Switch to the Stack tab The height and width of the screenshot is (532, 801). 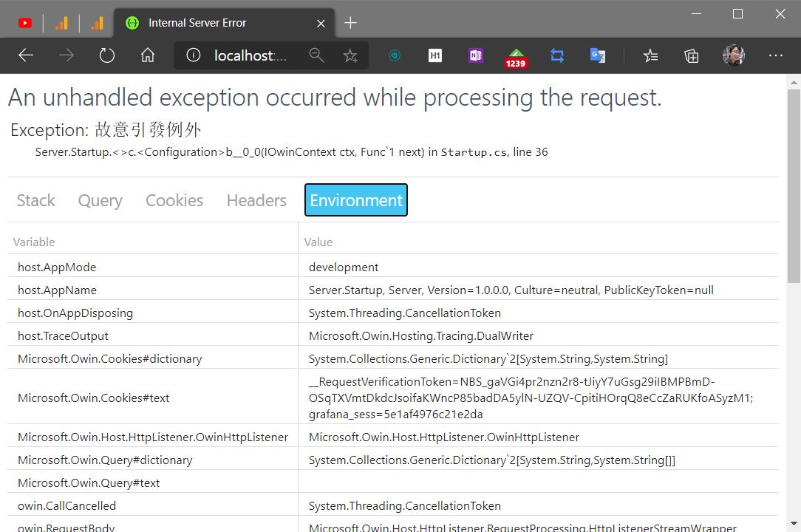click(x=35, y=199)
